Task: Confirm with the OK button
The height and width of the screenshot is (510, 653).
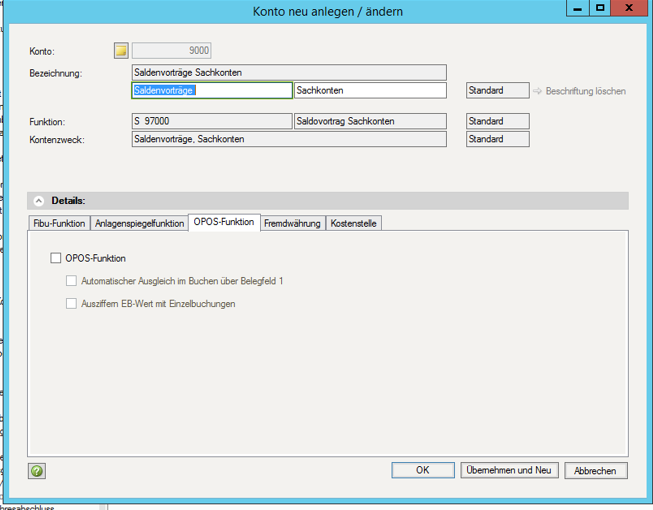Action: (422, 470)
